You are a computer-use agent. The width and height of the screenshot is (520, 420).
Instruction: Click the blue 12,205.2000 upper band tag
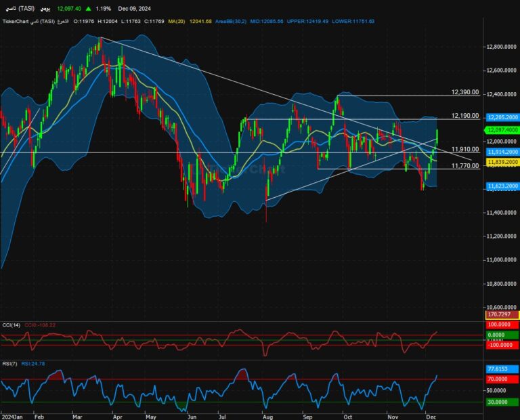tap(502, 117)
